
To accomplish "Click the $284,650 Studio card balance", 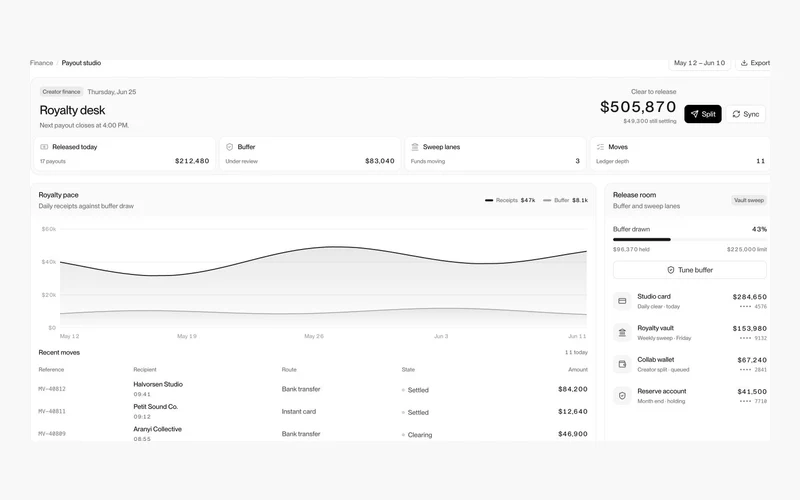I will coord(749,297).
